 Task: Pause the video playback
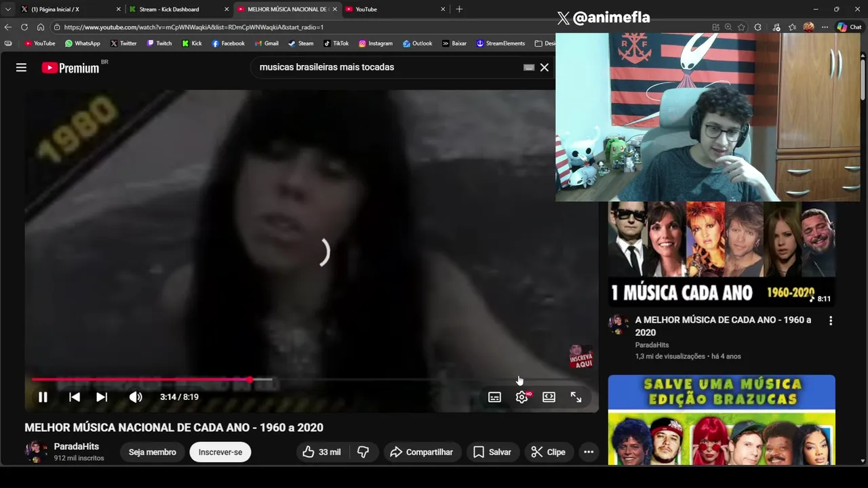tap(43, 397)
